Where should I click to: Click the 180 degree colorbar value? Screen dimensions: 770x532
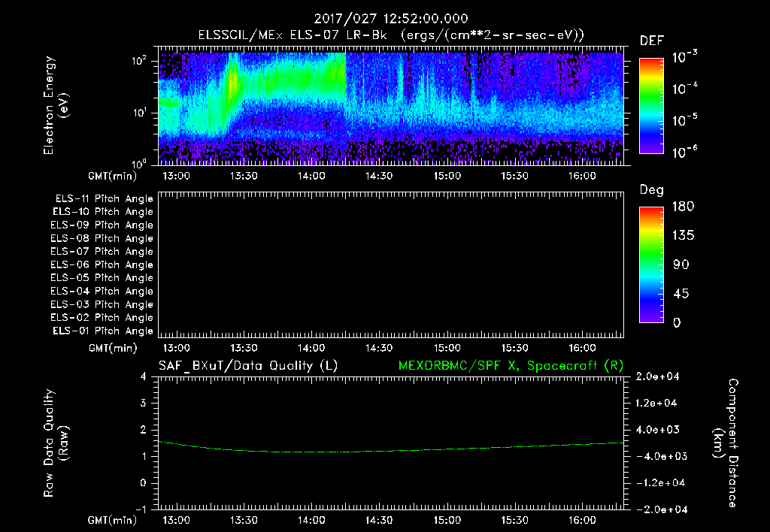coord(683,206)
